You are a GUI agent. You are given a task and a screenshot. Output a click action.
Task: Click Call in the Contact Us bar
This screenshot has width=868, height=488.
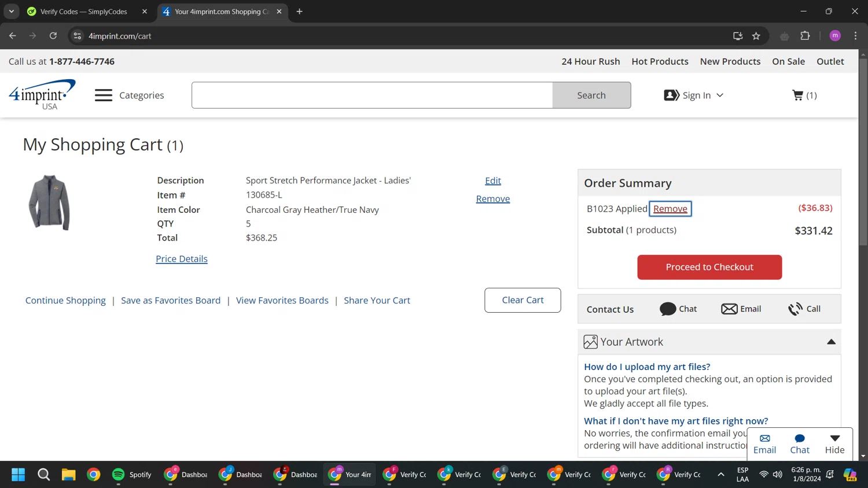[x=804, y=309]
